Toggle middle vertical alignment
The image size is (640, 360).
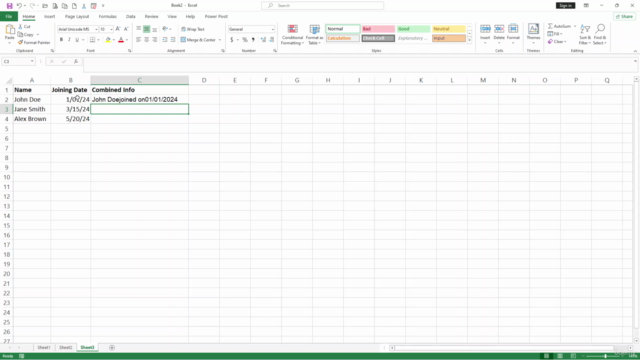147,29
